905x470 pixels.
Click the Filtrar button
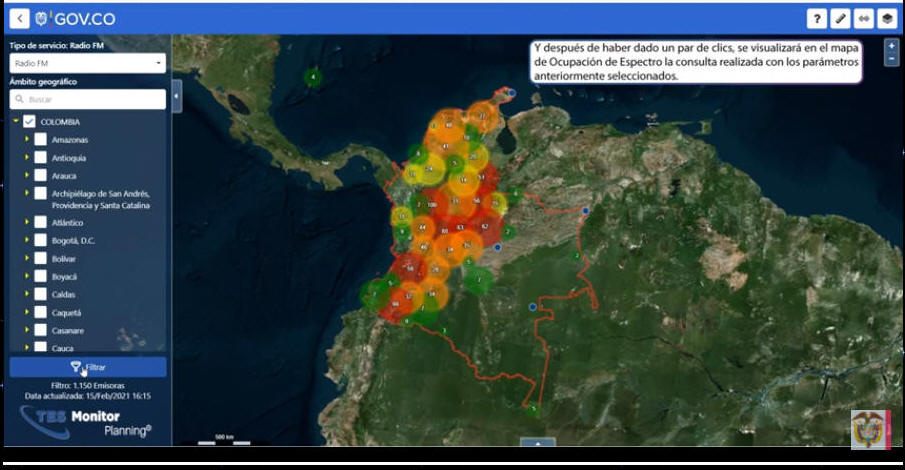pyautogui.click(x=87, y=367)
